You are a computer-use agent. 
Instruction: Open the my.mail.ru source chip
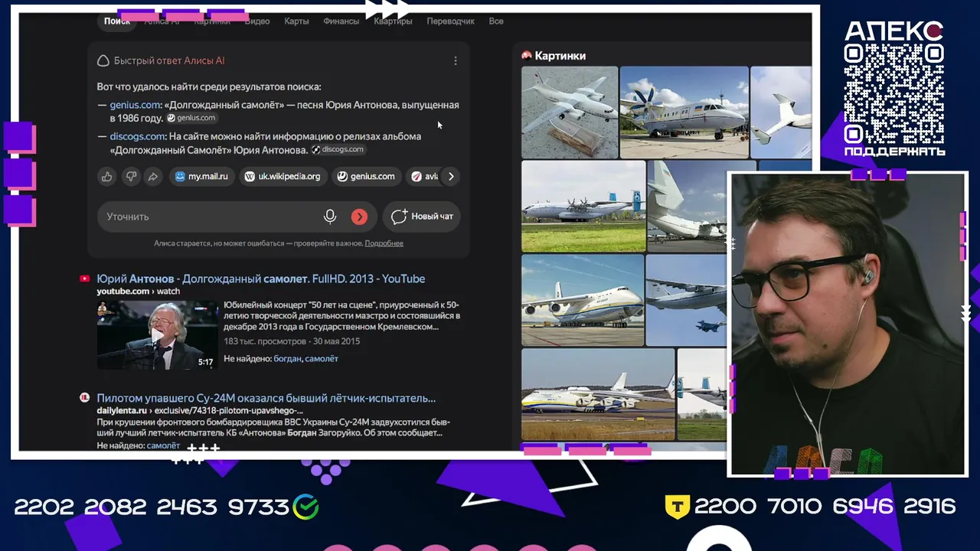tap(201, 177)
